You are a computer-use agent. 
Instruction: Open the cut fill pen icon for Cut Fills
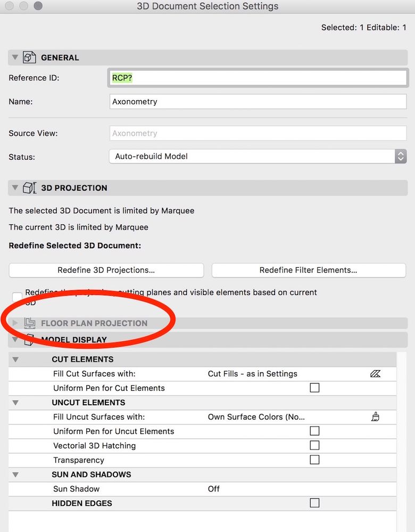(376, 374)
